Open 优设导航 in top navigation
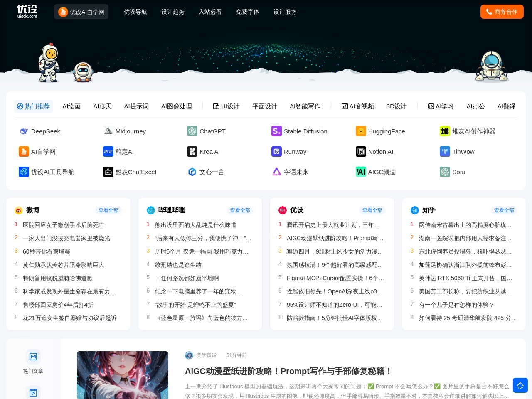Image resolution: width=532 pixels, height=399 pixels. coord(135,12)
